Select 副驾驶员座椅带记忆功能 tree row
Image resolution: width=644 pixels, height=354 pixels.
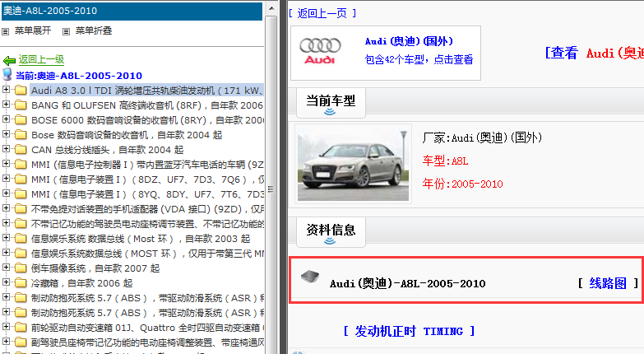pyautogui.click(x=147, y=342)
